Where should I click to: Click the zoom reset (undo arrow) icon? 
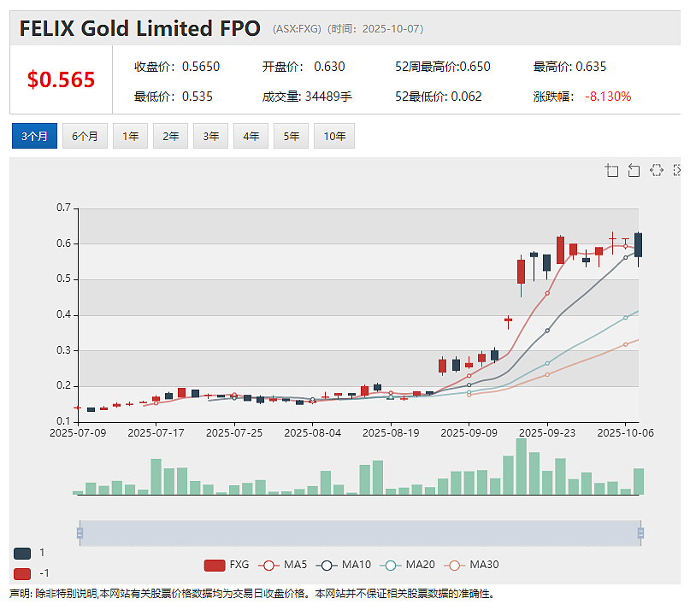tap(634, 170)
